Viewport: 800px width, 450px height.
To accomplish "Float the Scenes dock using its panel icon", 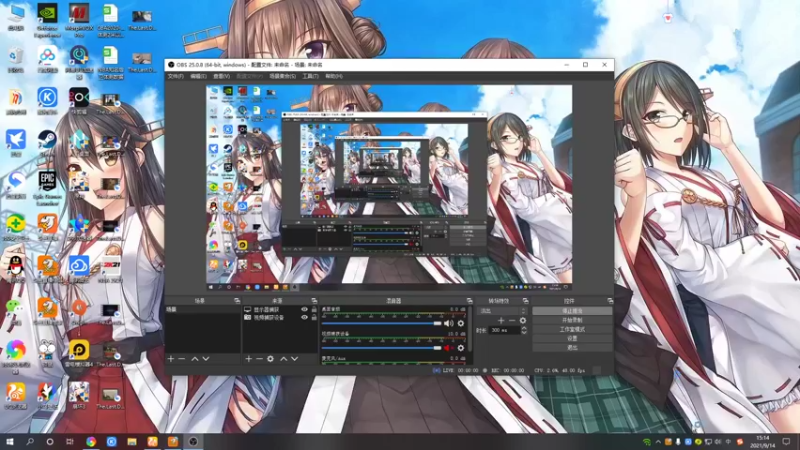I will 237,301.
